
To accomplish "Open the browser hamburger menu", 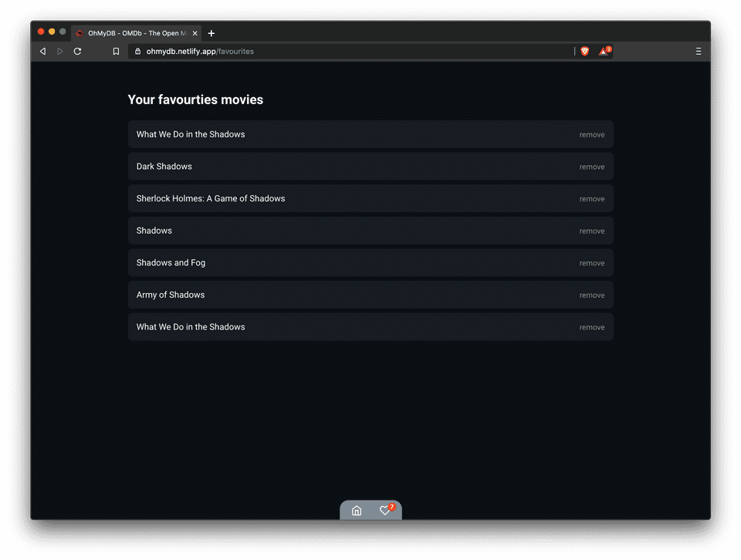I will click(699, 52).
